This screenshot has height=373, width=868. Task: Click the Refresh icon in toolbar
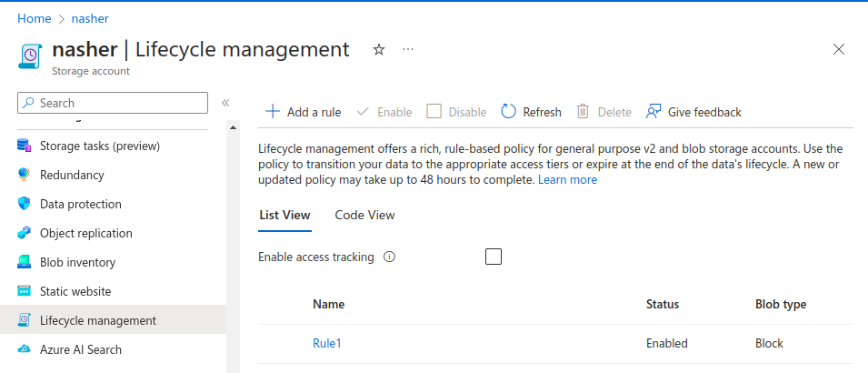(x=508, y=112)
